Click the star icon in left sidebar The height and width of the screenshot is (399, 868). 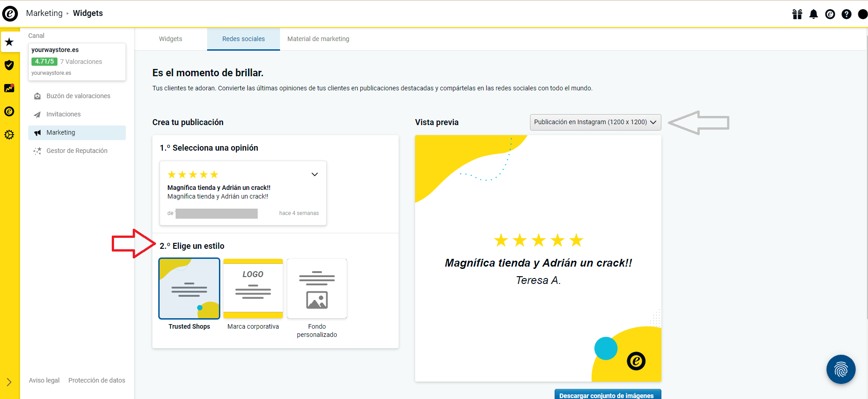tap(9, 42)
